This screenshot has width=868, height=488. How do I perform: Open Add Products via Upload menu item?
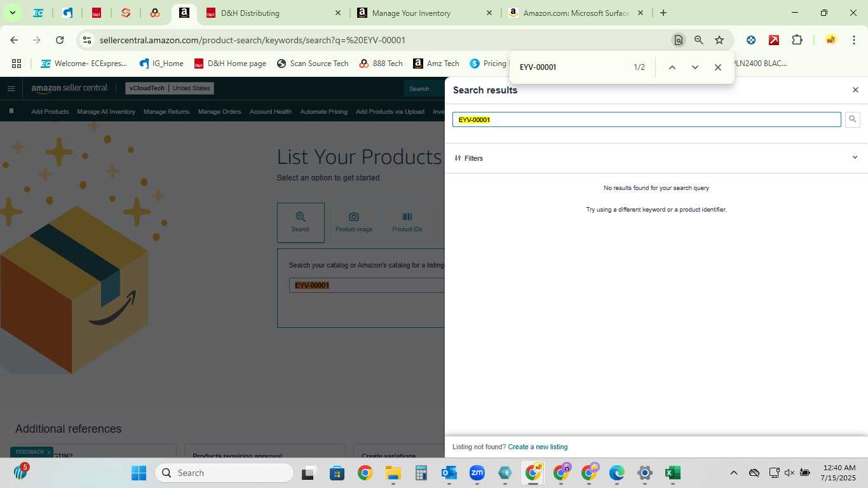[390, 112]
